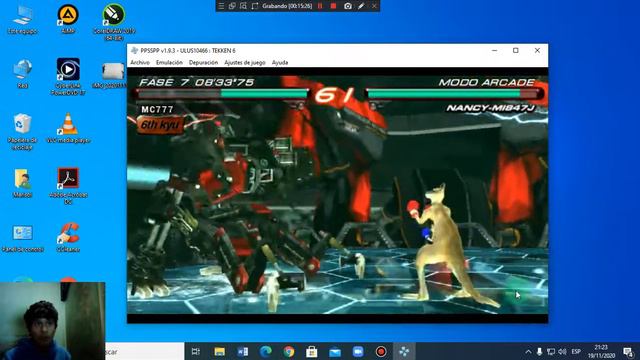Open Microsoft Store from the taskbar

(312, 351)
